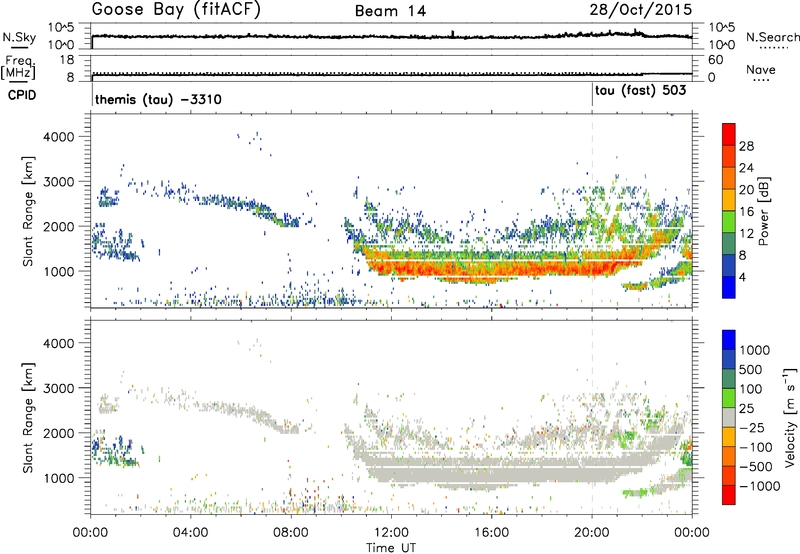
Task: Click the 'N.Search' legend label
Action: click(772, 37)
